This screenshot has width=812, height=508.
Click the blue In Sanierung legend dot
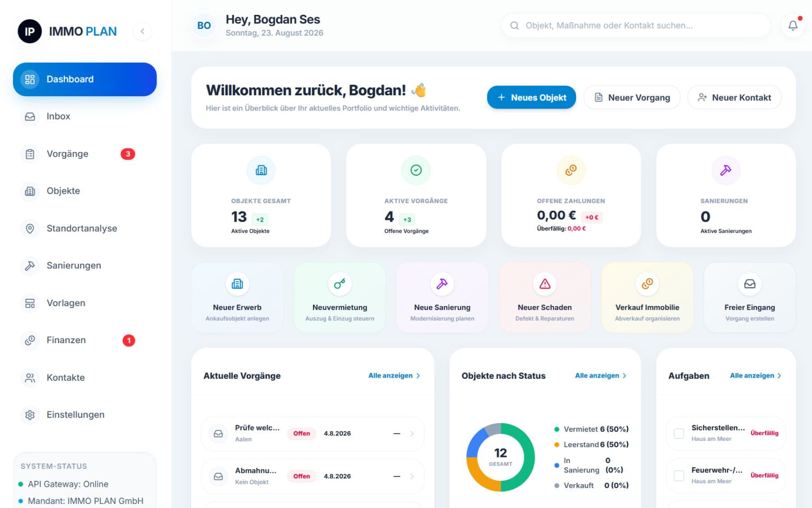557,465
